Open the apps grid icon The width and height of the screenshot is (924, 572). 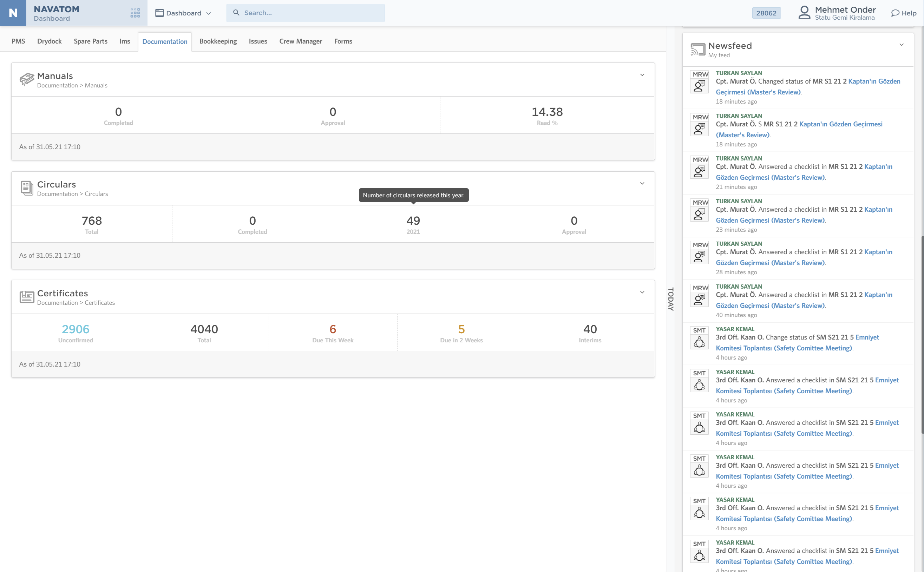click(x=135, y=13)
